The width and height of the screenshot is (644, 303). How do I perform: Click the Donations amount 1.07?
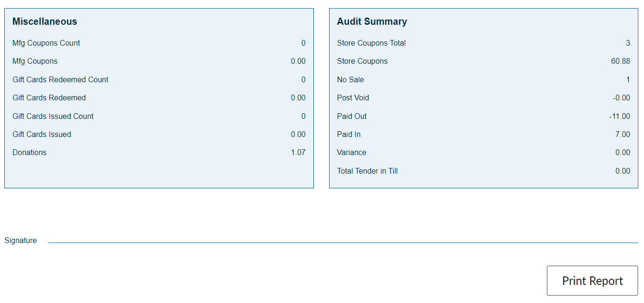(x=298, y=152)
